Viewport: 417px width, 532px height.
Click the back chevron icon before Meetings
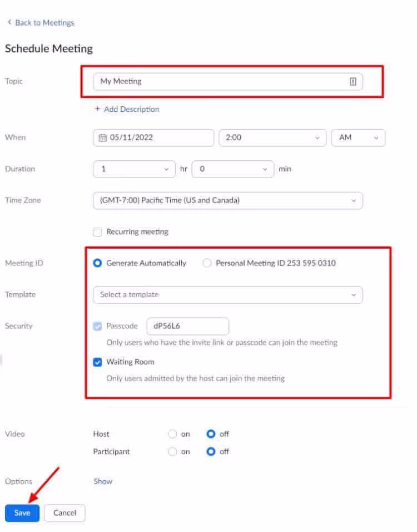click(x=9, y=22)
